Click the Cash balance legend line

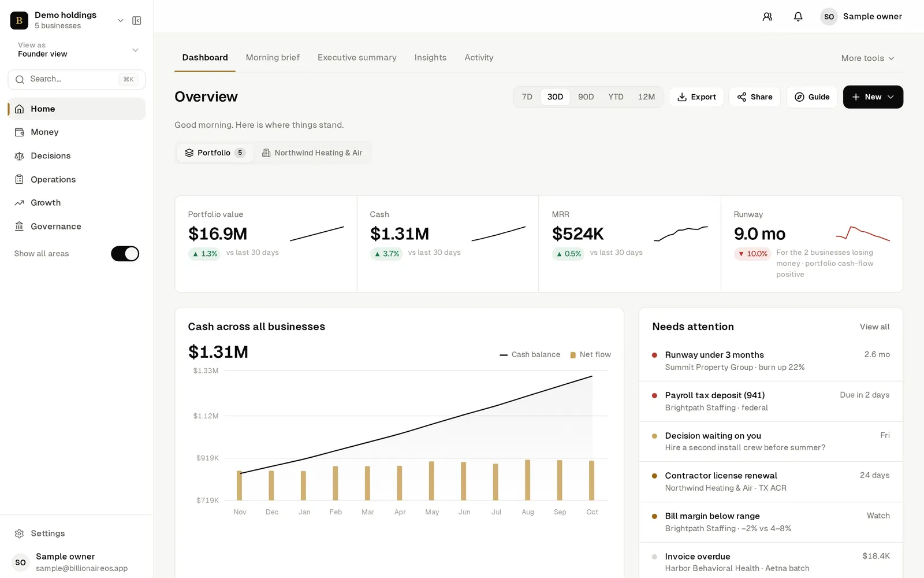click(x=504, y=355)
